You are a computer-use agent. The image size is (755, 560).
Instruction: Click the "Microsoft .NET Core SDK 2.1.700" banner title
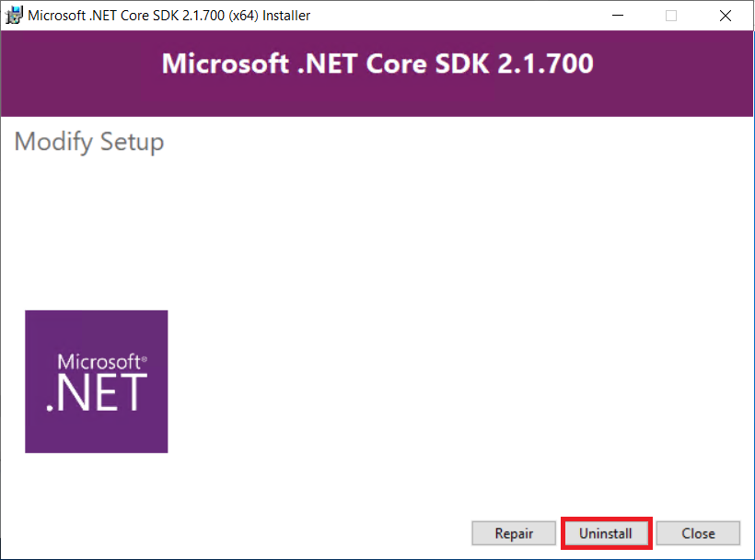tap(377, 64)
